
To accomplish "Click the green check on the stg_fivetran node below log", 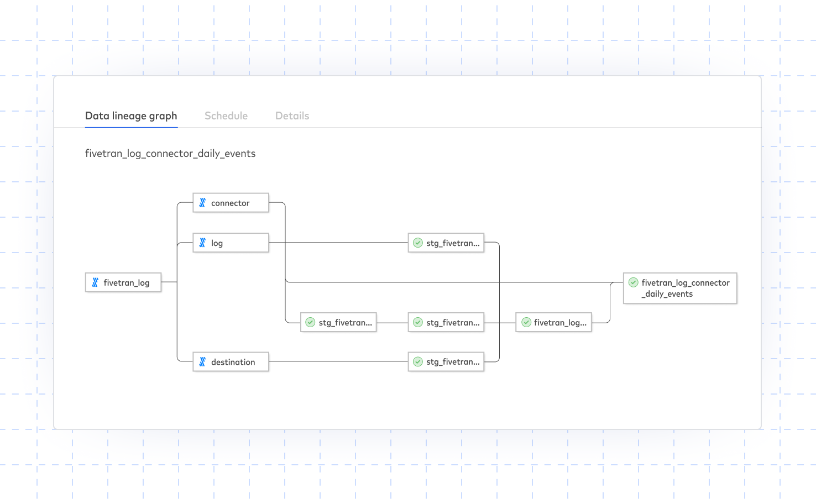I will pos(311,322).
